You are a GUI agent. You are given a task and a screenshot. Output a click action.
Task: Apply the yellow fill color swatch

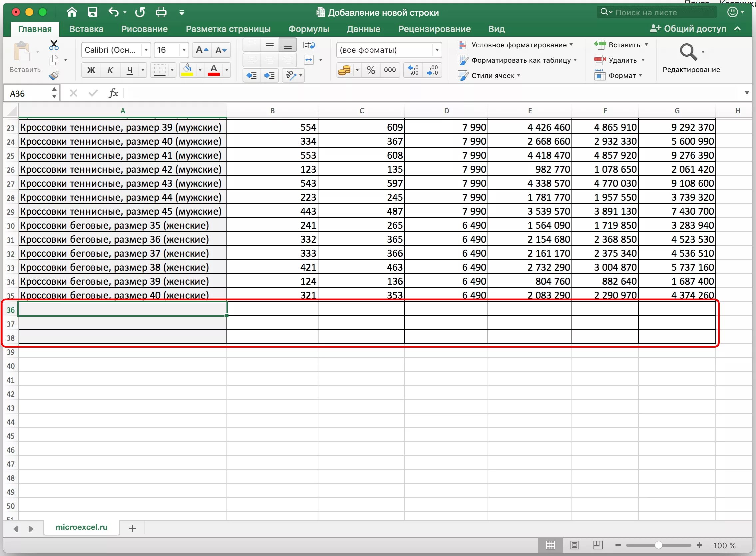point(187,70)
